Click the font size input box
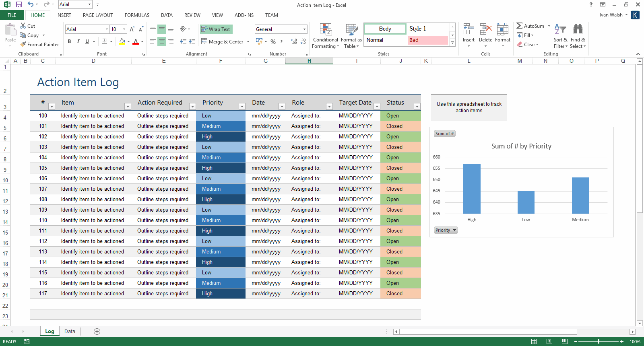 (x=116, y=29)
